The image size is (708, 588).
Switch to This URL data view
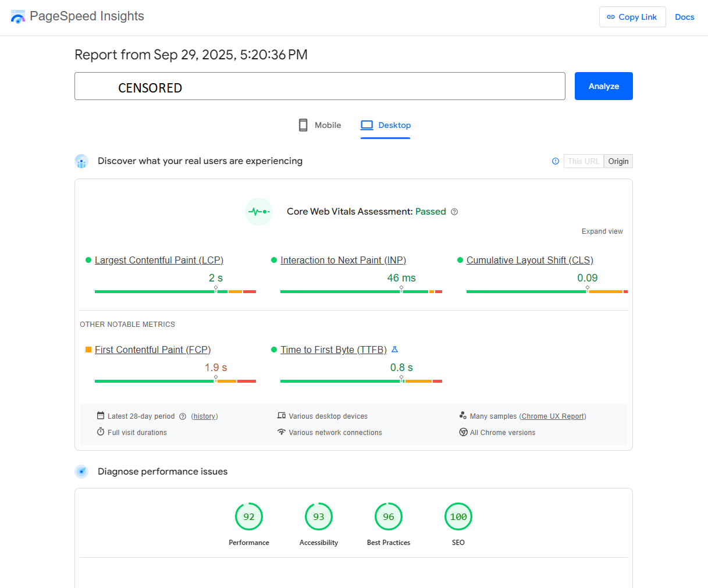pyautogui.click(x=584, y=161)
